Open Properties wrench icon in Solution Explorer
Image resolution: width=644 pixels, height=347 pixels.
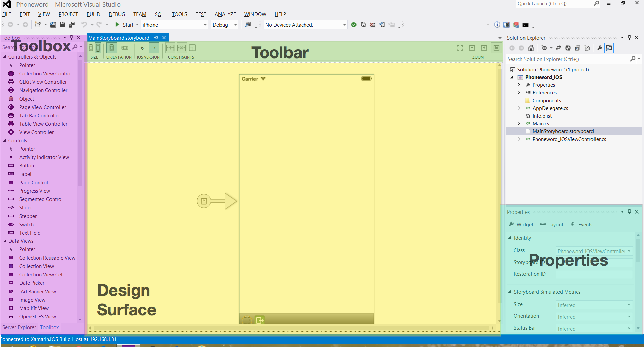[600, 48]
